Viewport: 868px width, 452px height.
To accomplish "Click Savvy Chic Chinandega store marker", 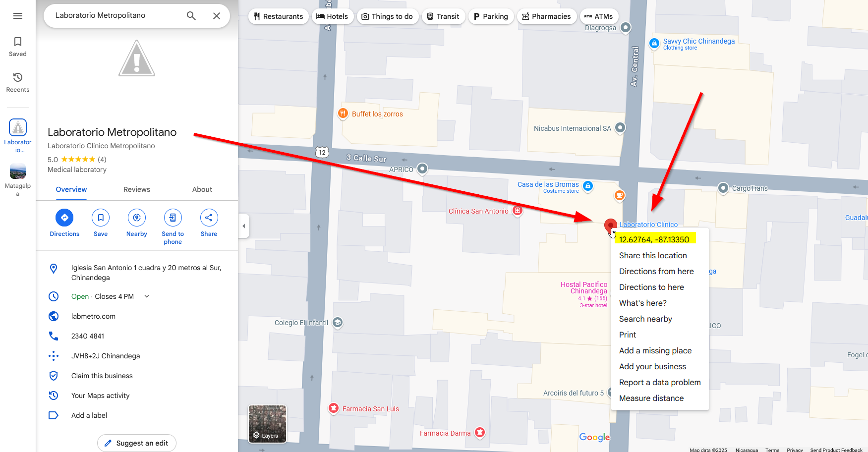I will (654, 43).
